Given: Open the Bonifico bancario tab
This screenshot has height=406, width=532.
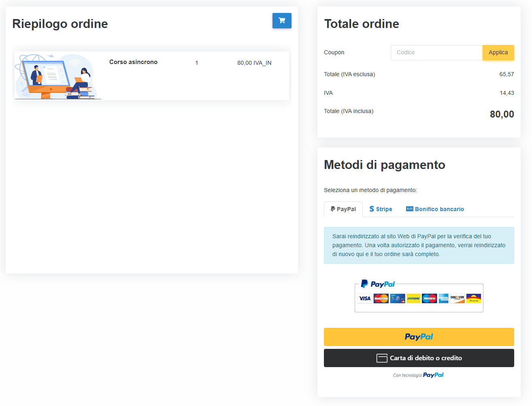Looking at the screenshot, I should (435, 209).
